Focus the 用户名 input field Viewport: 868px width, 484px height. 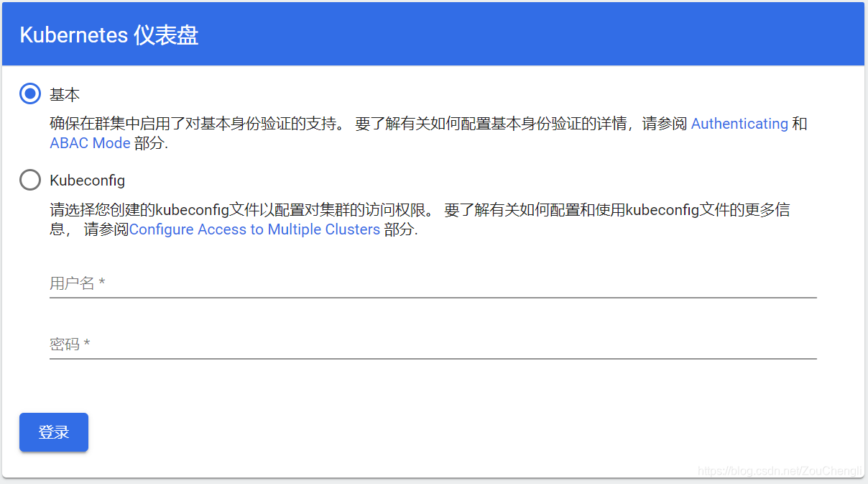click(x=433, y=283)
